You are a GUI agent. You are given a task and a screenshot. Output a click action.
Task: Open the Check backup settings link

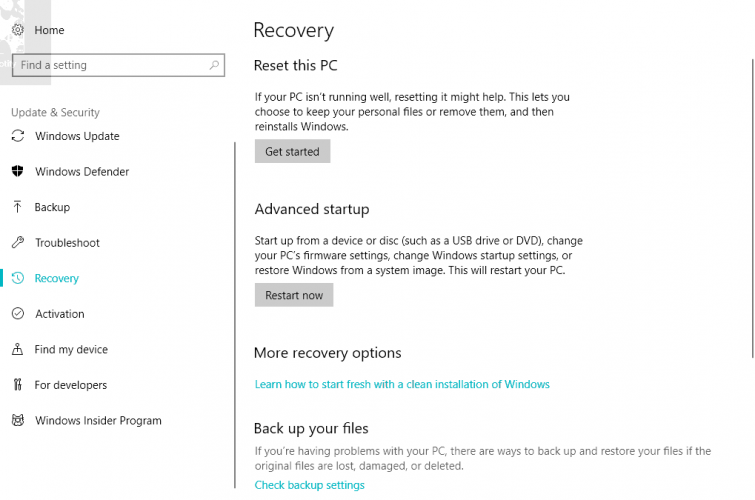(x=309, y=485)
